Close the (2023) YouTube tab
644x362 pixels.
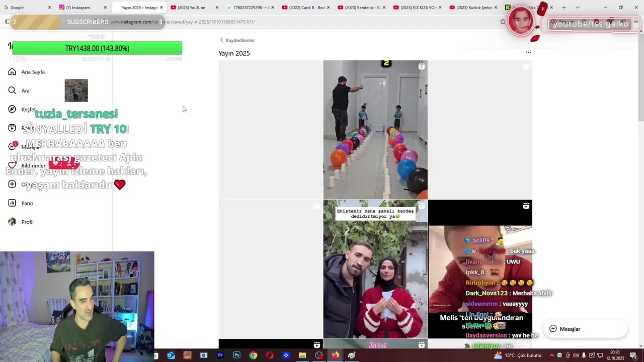pos(217,8)
